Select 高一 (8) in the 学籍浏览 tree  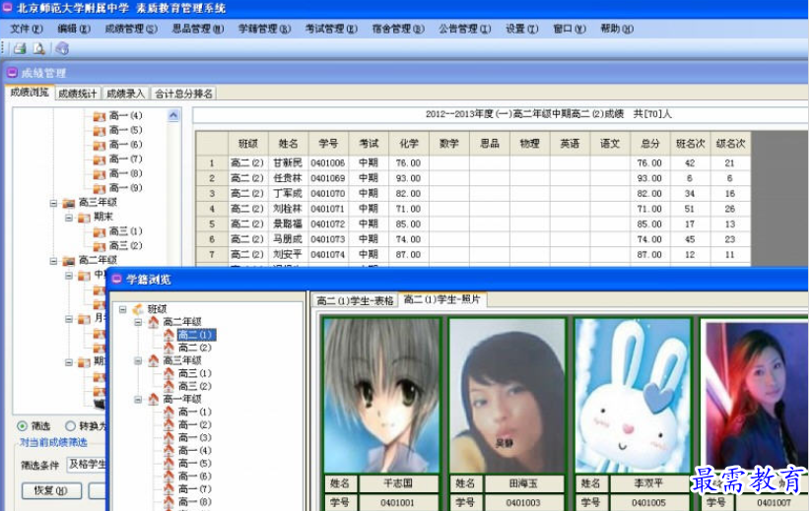(195, 502)
